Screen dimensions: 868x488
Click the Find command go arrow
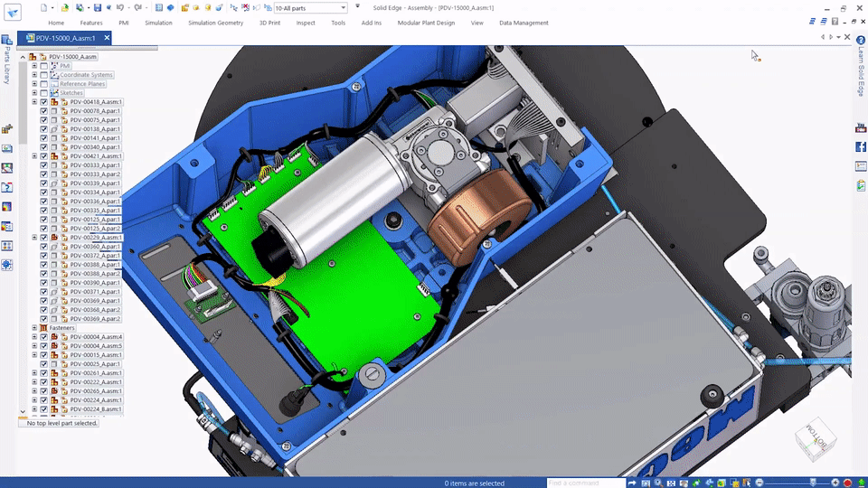pyautogui.click(x=632, y=483)
